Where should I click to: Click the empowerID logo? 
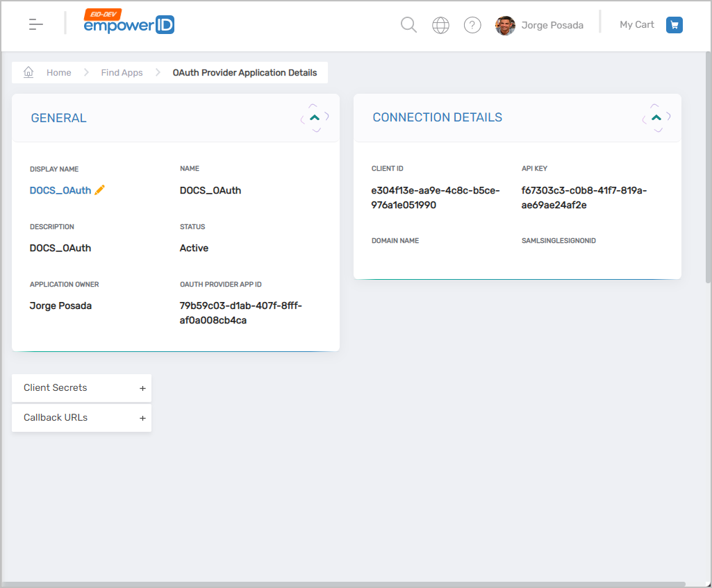pyautogui.click(x=129, y=24)
